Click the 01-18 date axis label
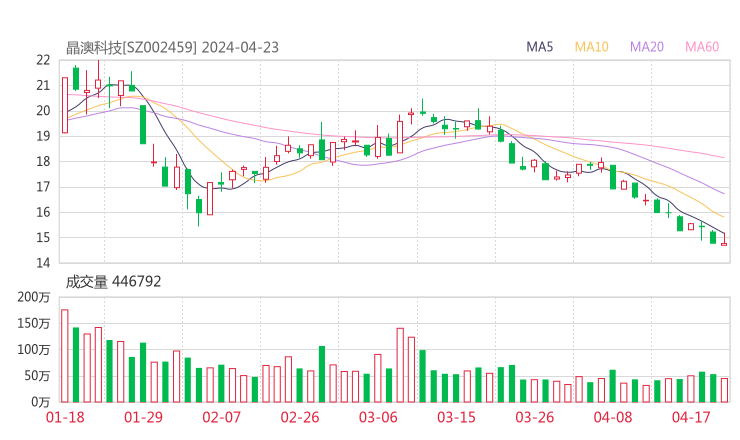Image resolution: width=740 pixels, height=440 pixels. 65,417
